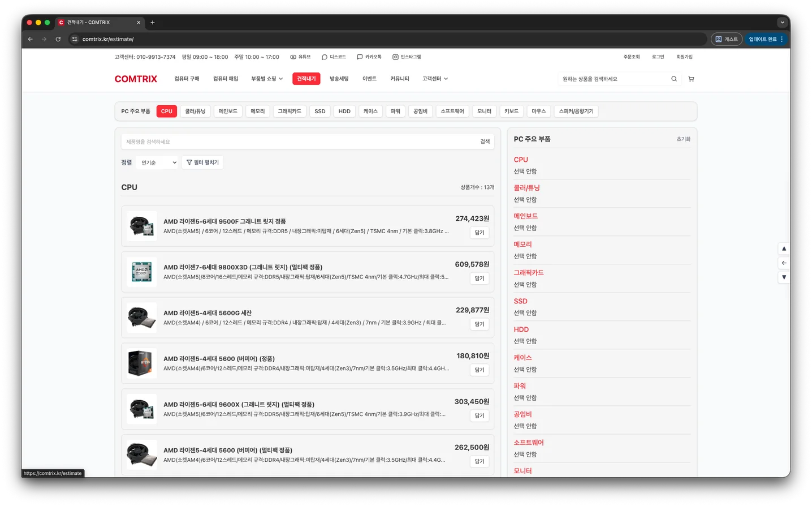Open the 이벤트 menu item
Image resolution: width=812 pixels, height=506 pixels.
(369, 79)
